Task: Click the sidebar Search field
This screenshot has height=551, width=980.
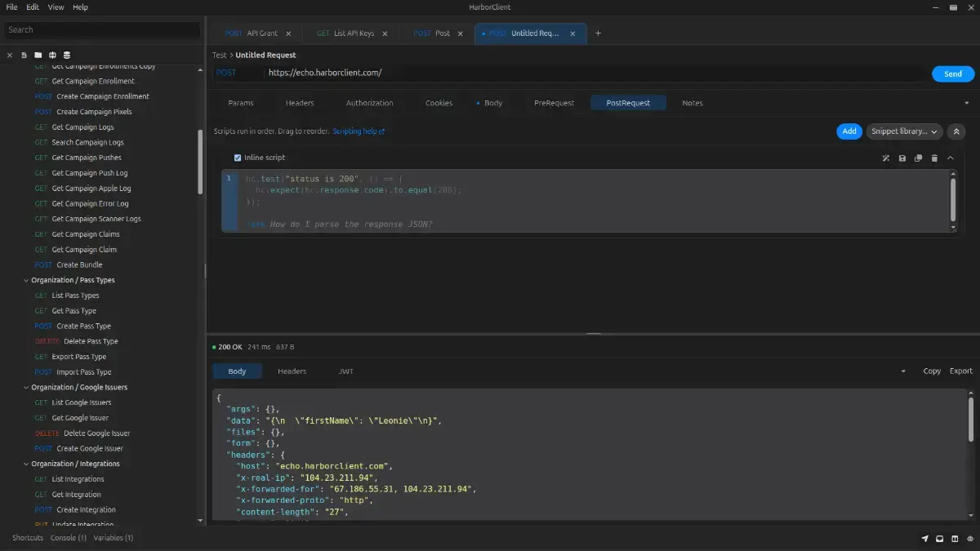Action: point(102,30)
